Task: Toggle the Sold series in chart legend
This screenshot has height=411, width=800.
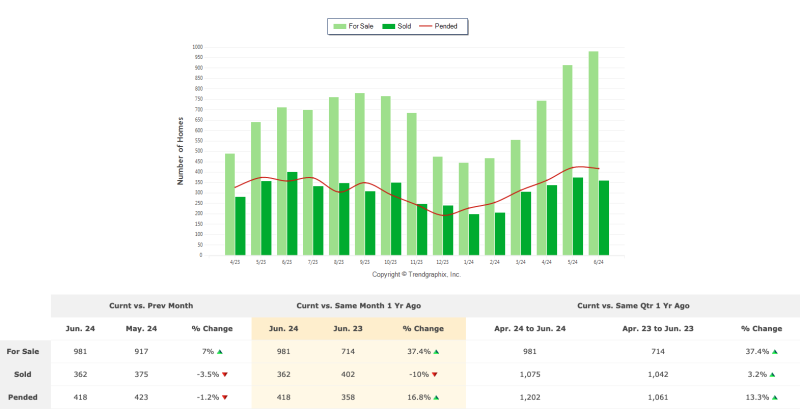Action: click(396, 26)
